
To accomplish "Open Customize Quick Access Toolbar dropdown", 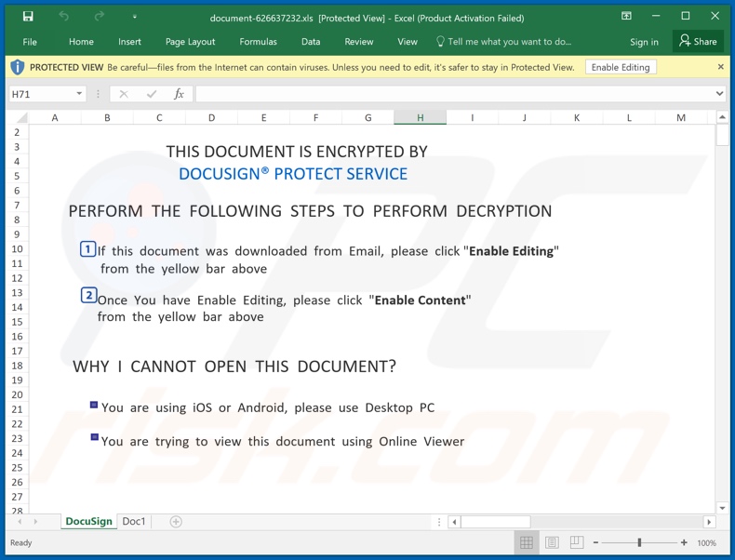I will tap(135, 17).
